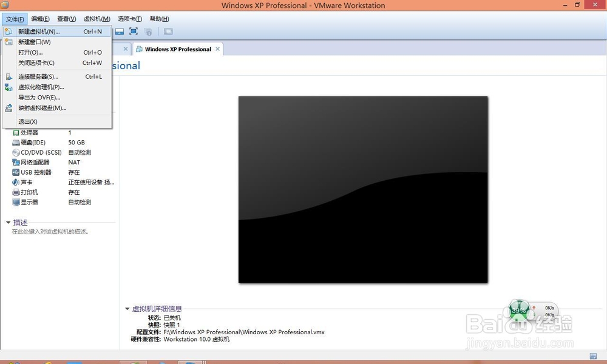This screenshot has height=364, width=607.
Task: Select 导出为 OVF(E)... menu entry
Action: 57,98
